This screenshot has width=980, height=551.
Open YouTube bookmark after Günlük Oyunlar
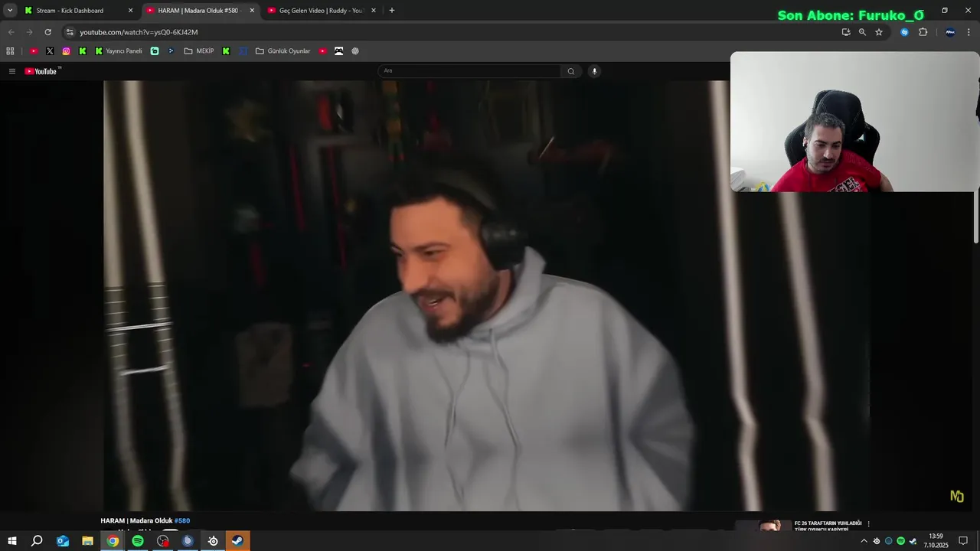click(x=323, y=51)
